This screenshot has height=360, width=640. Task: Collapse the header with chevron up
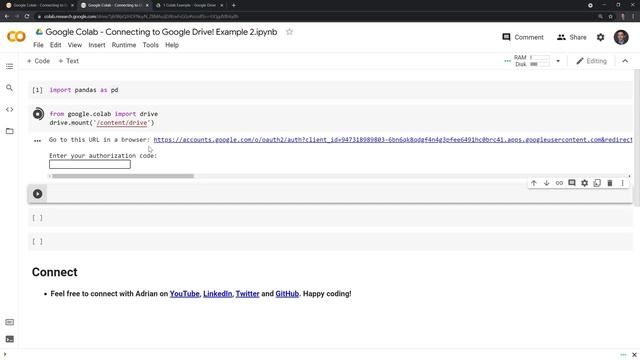pyautogui.click(x=625, y=61)
